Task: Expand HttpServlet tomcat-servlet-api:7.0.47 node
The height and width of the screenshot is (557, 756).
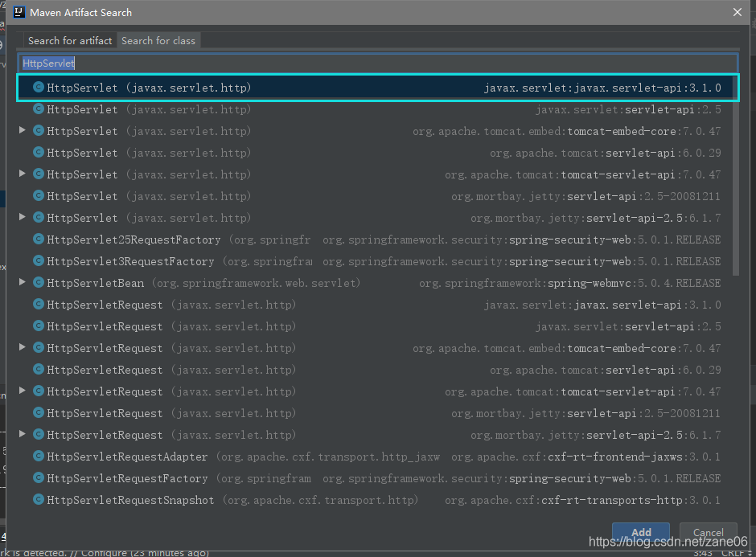Action: 22,174
